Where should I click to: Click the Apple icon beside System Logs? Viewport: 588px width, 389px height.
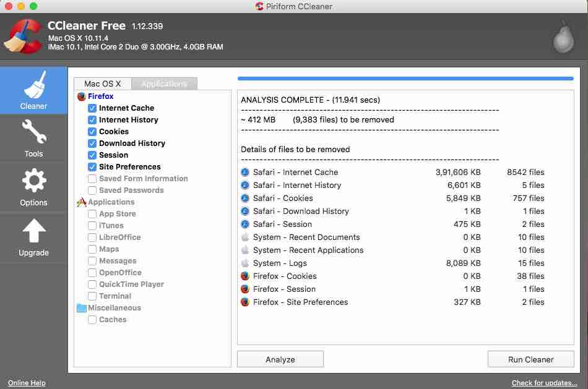pyautogui.click(x=245, y=263)
